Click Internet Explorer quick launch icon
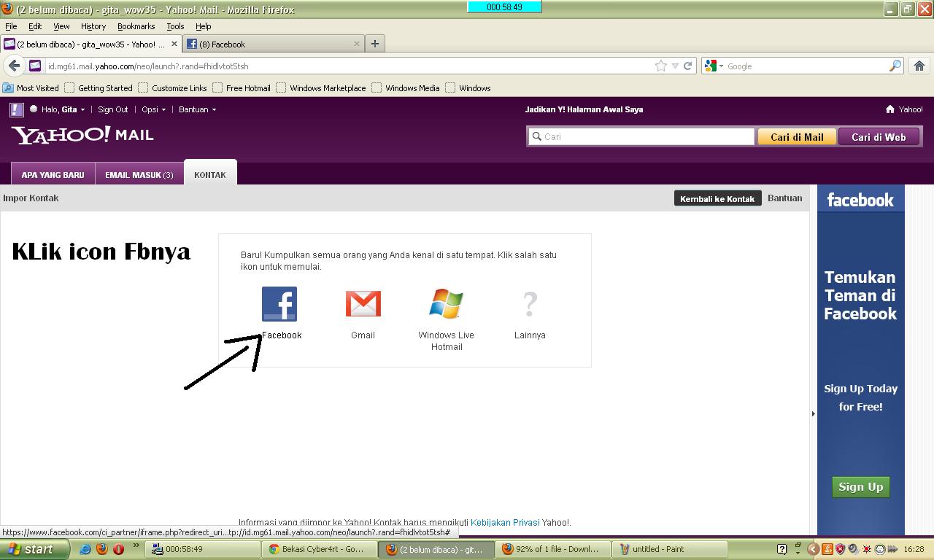This screenshot has height=560, width=934. [x=85, y=549]
